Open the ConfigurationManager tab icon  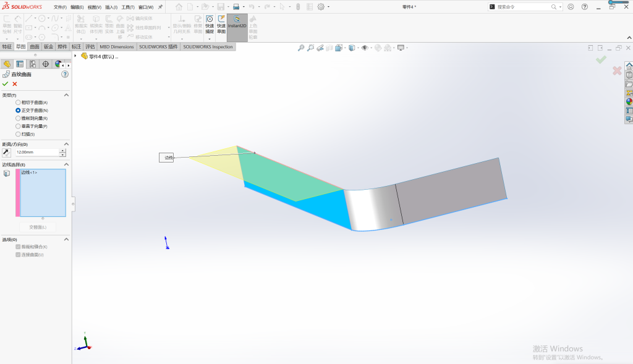(33, 64)
